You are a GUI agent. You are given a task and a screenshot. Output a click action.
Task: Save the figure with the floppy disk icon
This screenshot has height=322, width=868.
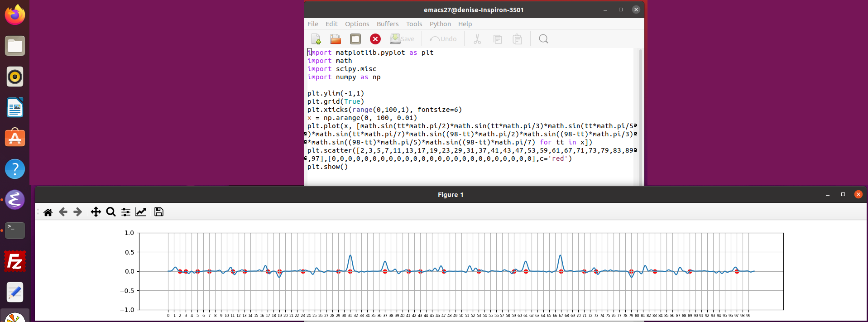pyautogui.click(x=158, y=212)
